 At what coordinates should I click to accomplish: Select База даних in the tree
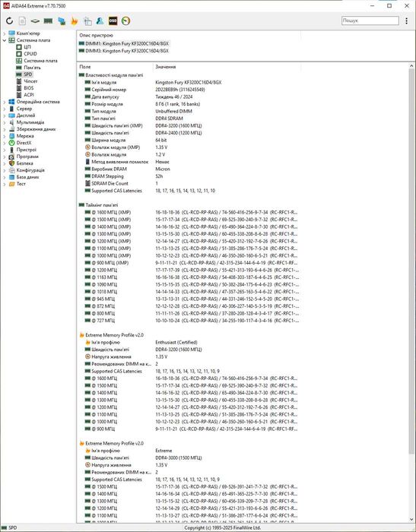[x=28, y=177]
